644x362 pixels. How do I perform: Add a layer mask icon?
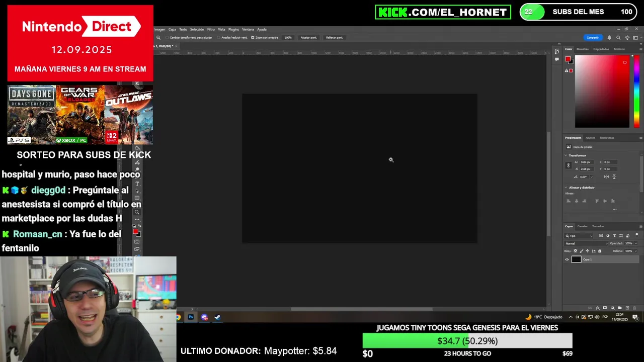coord(605,308)
